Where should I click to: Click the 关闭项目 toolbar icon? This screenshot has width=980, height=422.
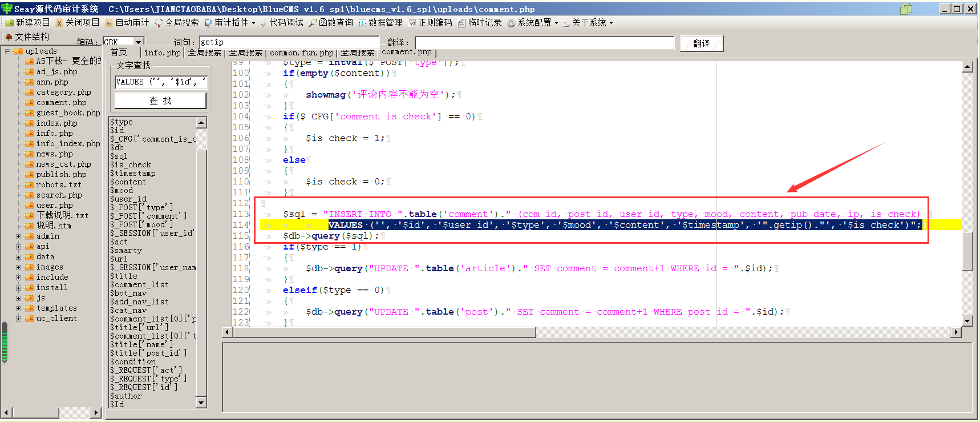pos(77,23)
